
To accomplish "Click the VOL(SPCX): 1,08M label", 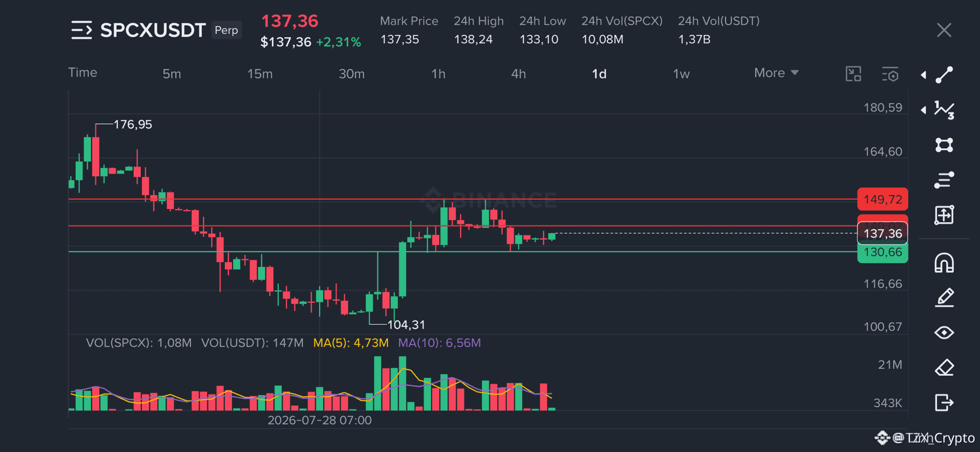I will click(x=139, y=343).
